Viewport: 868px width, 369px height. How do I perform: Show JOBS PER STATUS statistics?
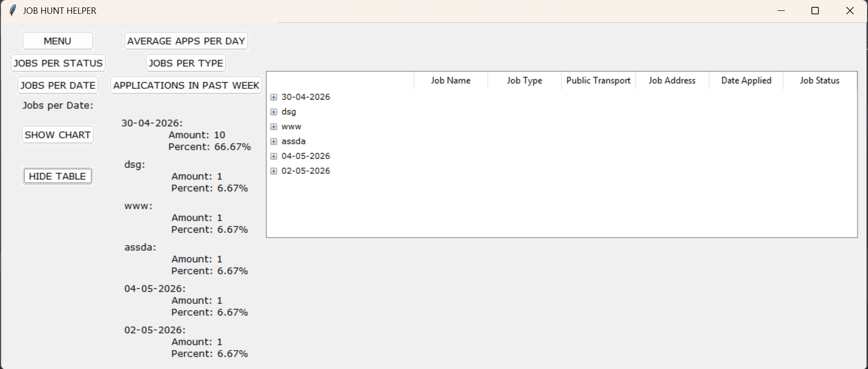(x=58, y=63)
